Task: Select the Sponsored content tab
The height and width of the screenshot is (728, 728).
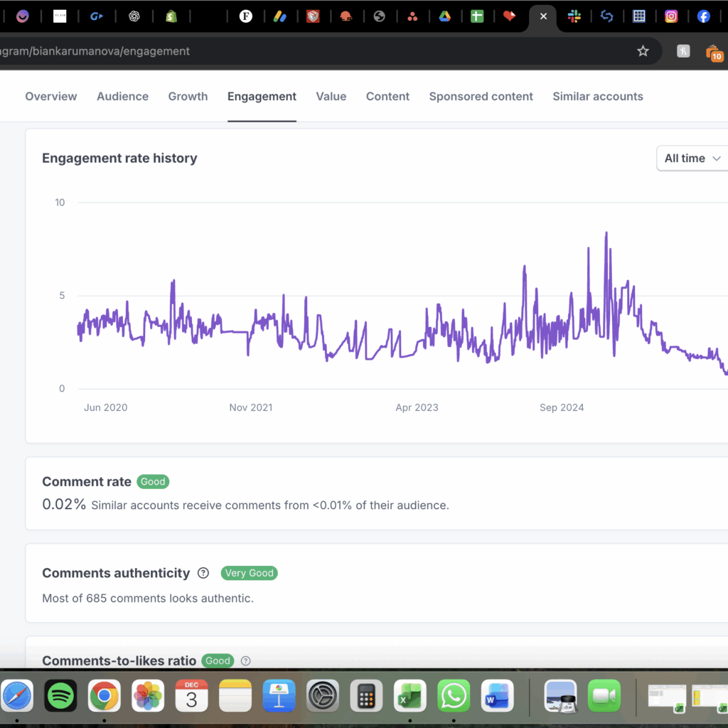Action: click(x=481, y=97)
